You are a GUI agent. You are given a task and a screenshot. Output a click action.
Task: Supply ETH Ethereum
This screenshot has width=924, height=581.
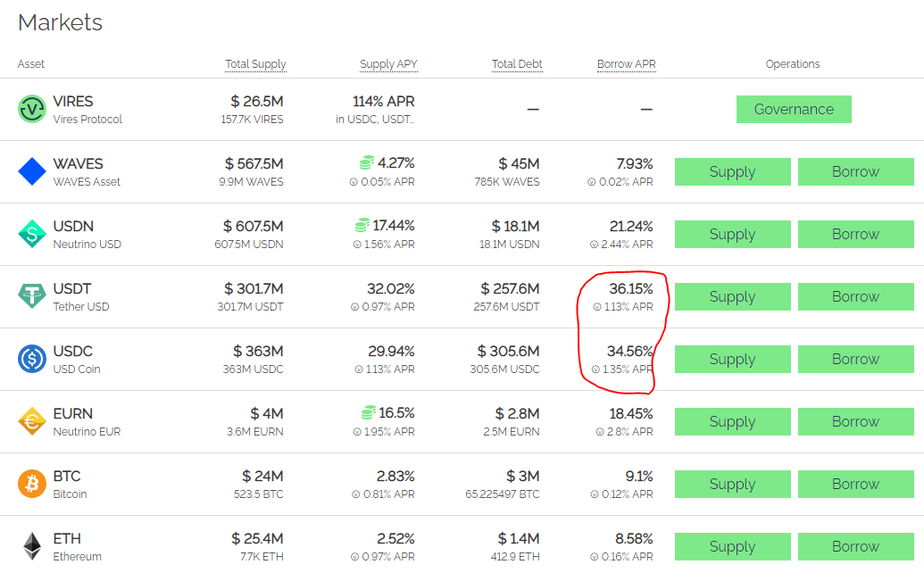click(x=732, y=546)
